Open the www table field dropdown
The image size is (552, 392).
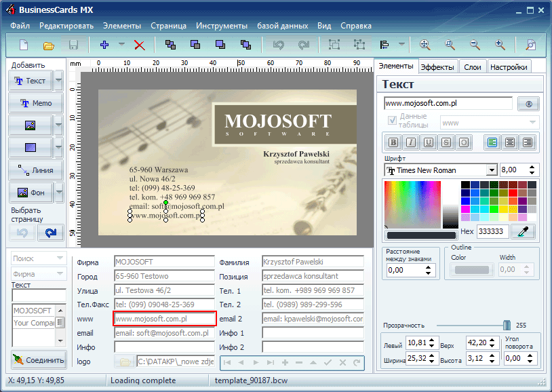tap(532, 123)
